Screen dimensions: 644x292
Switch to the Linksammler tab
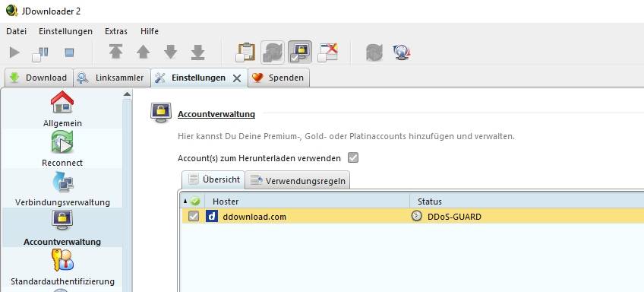[112, 78]
